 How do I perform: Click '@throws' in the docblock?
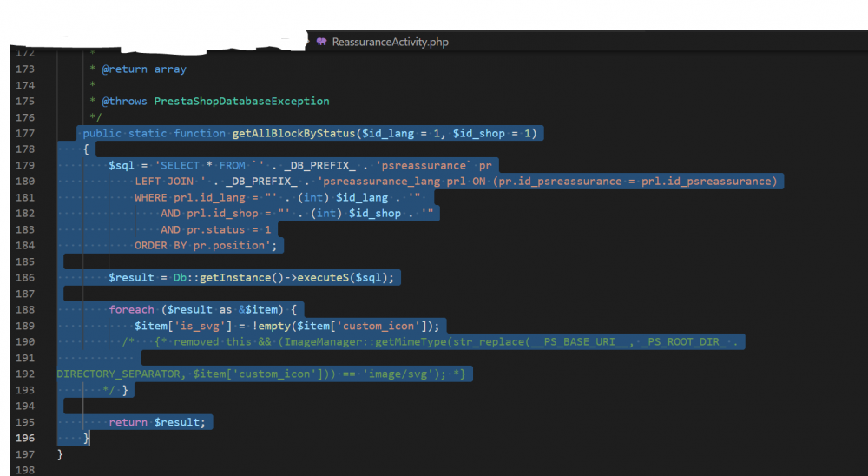pyautogui.click(x=124, y=102)
